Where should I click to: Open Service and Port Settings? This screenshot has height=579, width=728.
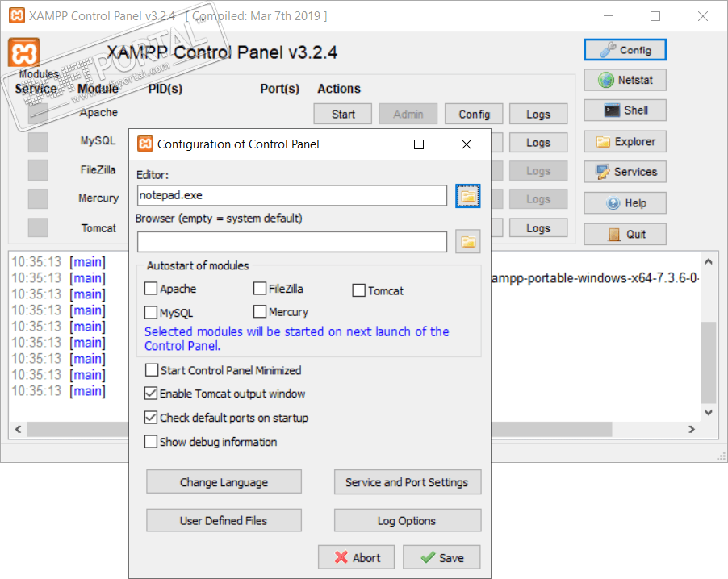pyautogui.click(x=407, y=482)
